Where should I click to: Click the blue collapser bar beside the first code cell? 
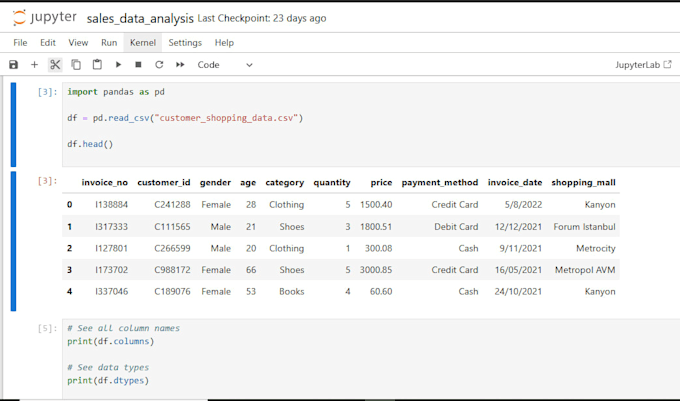[13, 124]
